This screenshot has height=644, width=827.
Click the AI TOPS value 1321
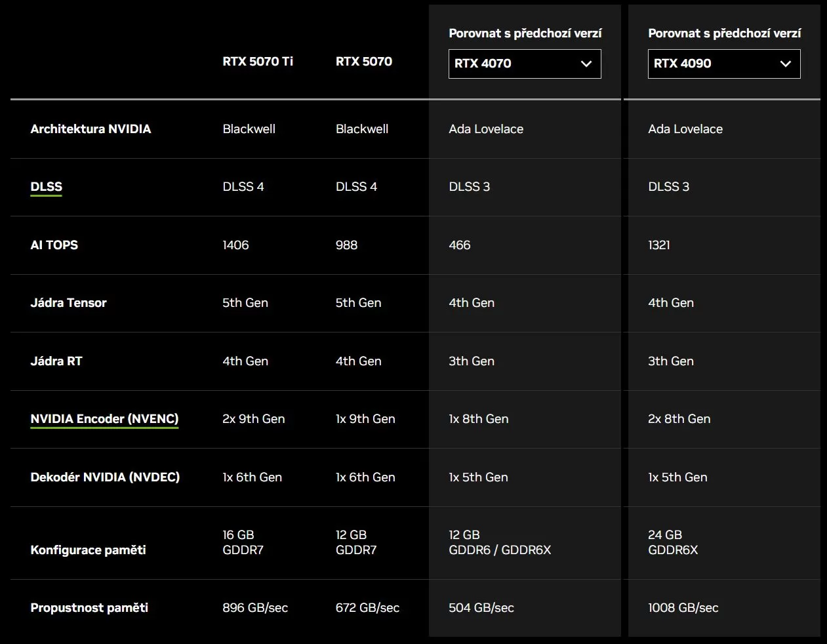click(659, 245)
